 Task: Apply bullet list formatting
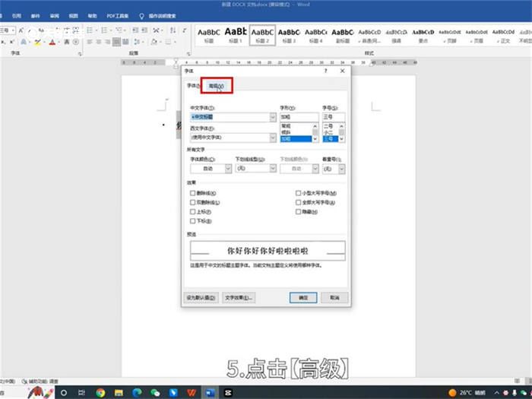coord(90,30)
